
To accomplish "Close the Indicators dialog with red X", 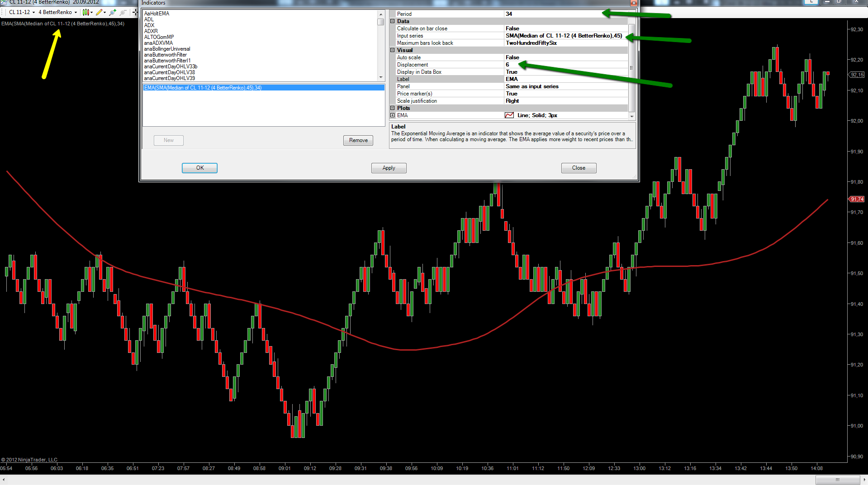I will point(634,3).
